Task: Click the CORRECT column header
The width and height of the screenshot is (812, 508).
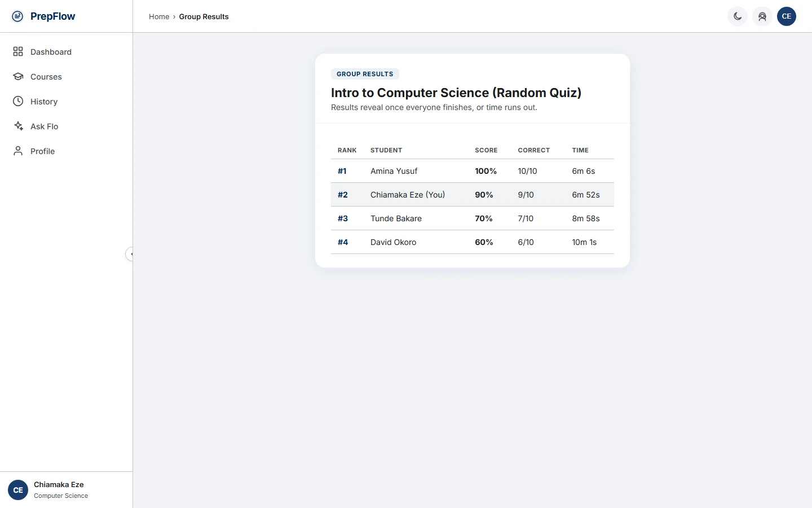Action: 534,150
